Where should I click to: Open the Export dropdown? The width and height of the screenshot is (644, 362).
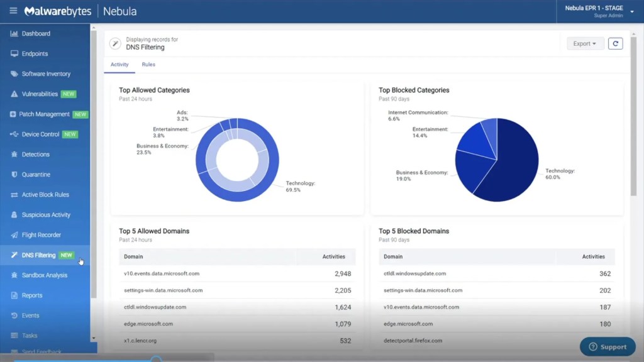585,43
